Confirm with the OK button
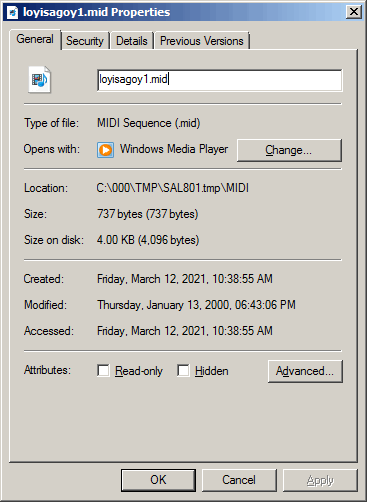 [x=158, y=480]
